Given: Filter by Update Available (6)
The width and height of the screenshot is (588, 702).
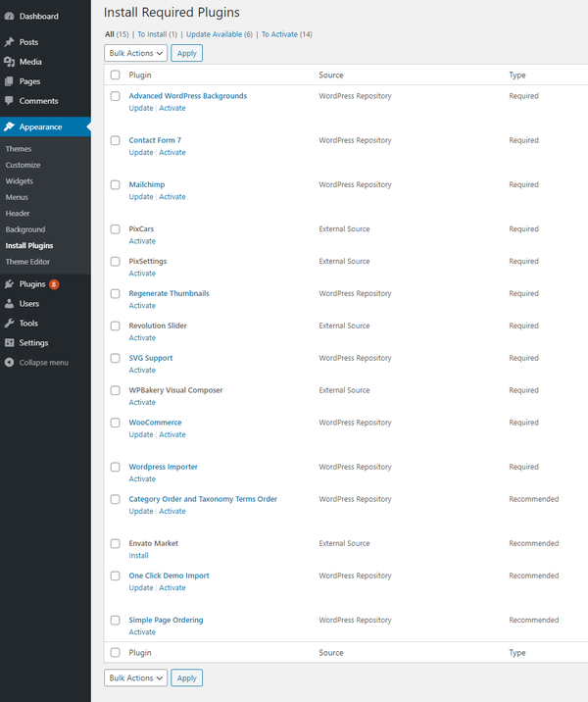Looking at the screenshot, I should click(220, 34).
